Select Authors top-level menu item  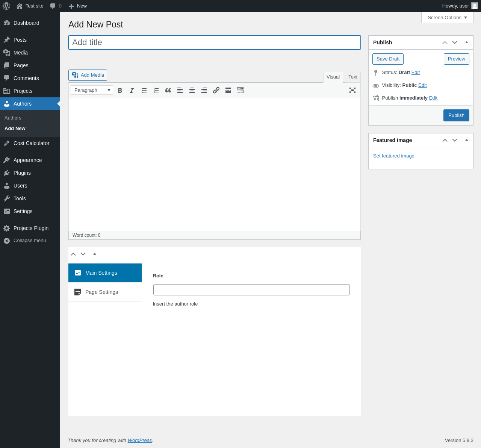[x=30, y=104]
